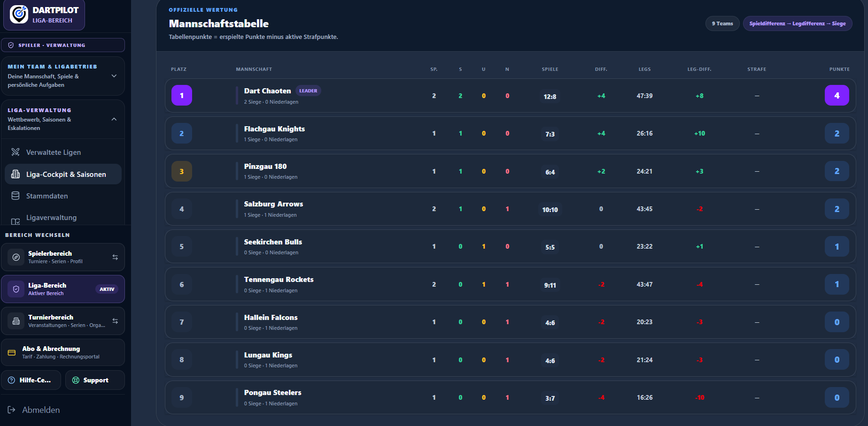
Task: Click the 12:8 games score of Dart Chaoten
Action: 550,96
